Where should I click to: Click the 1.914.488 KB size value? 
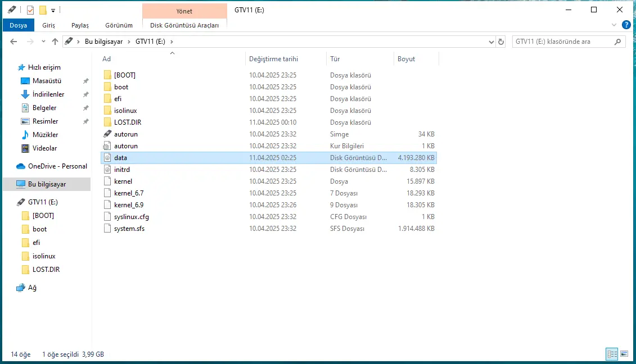tap(416, 228)
